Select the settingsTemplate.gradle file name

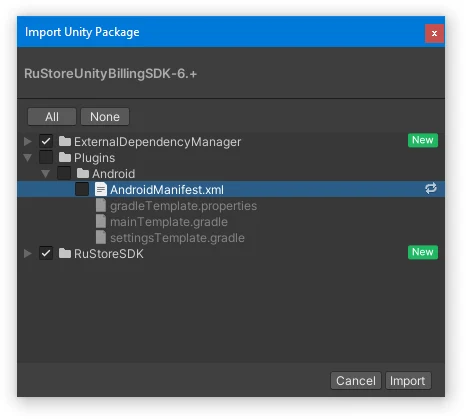[177, 238]
